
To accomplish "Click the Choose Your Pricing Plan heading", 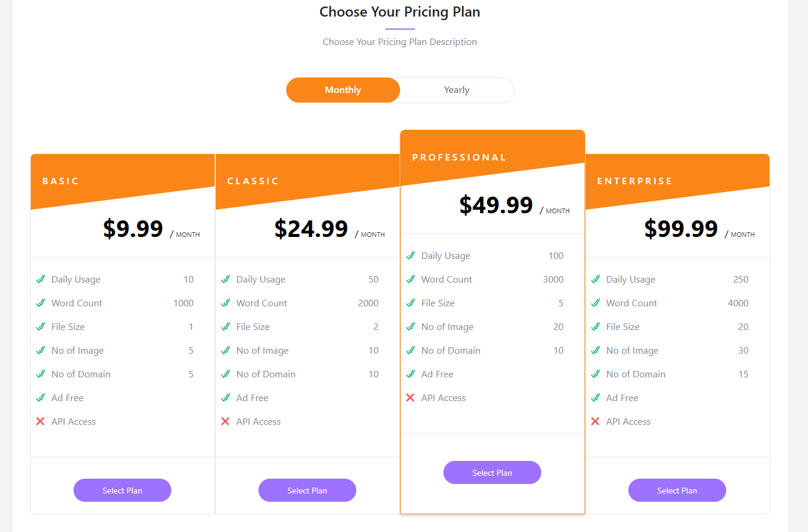I will pos(400,12).
